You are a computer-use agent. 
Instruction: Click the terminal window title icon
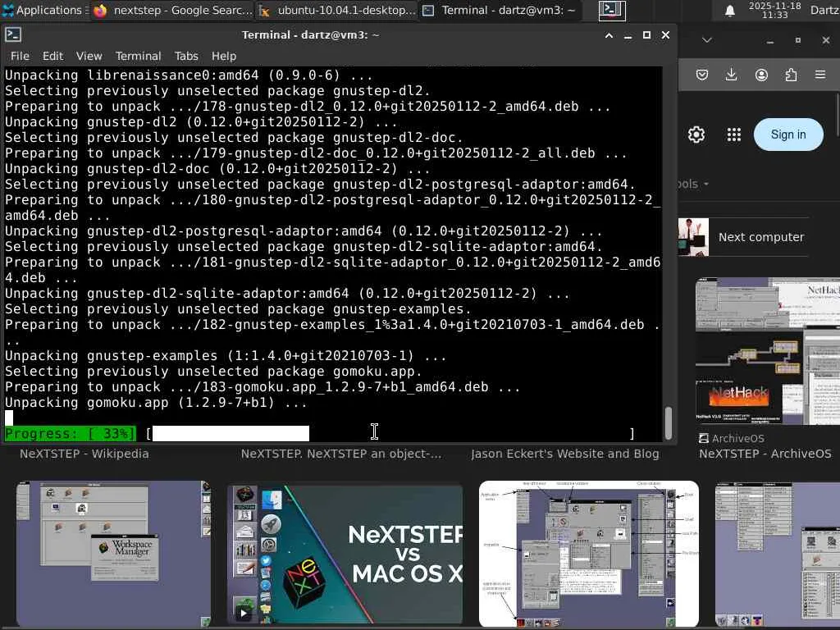(13, 34)
